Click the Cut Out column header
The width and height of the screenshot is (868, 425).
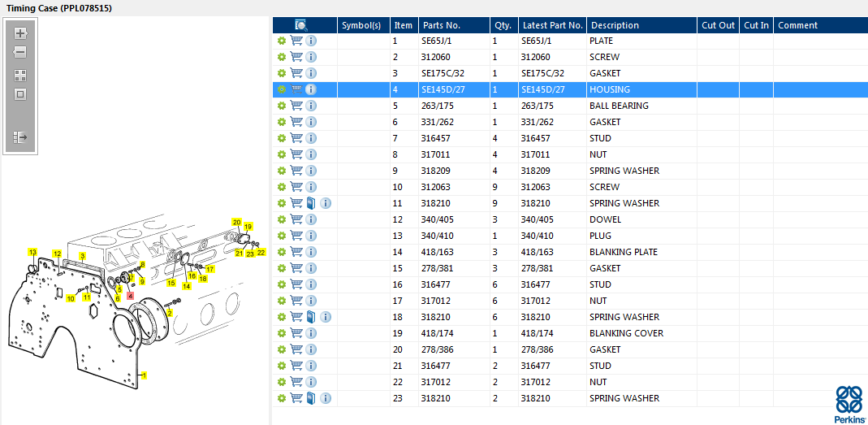point(718,25)
